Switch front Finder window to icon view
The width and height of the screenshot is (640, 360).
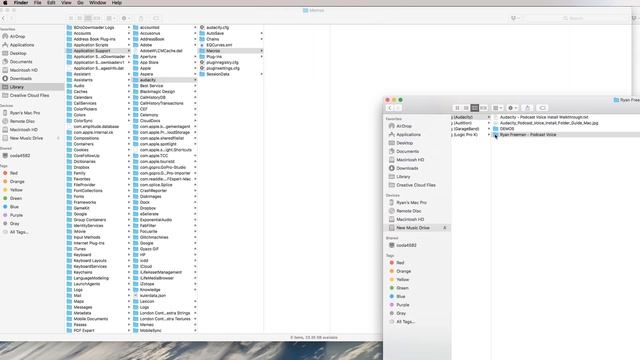(457, 108)
